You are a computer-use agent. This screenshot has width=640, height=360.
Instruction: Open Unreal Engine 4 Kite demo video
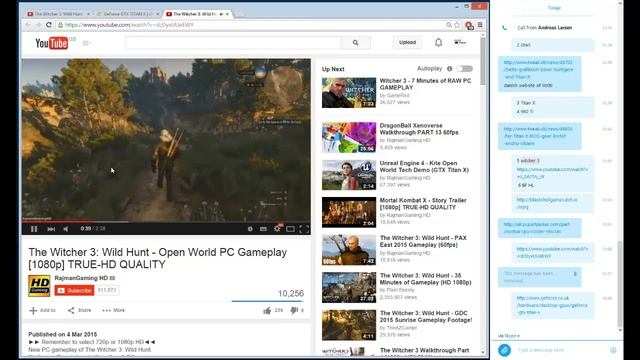point(424,167)
